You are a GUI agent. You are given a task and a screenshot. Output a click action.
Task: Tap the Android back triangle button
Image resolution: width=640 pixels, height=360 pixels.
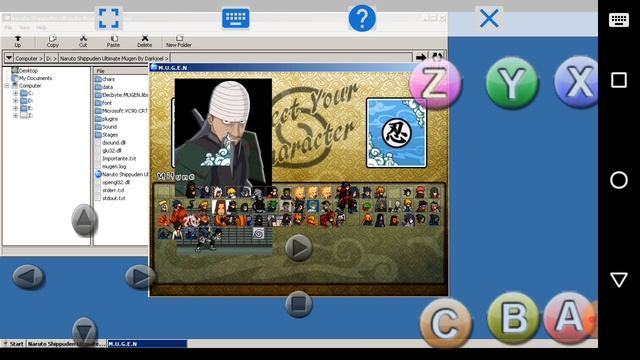[619, 280]
